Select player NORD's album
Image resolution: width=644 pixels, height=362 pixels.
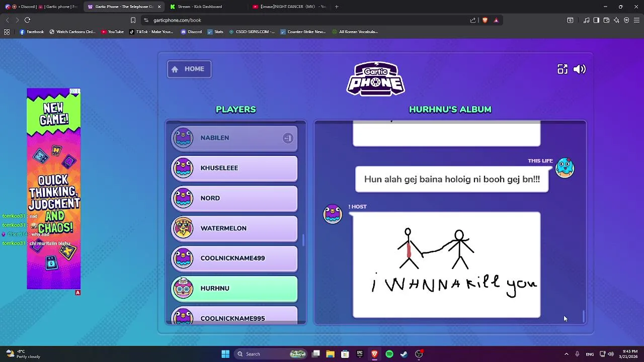[234, 198]
